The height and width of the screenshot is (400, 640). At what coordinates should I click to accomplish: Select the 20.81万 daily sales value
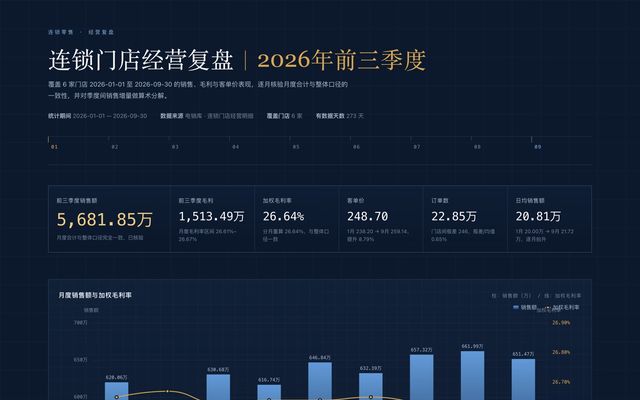[x=538, y=216]
